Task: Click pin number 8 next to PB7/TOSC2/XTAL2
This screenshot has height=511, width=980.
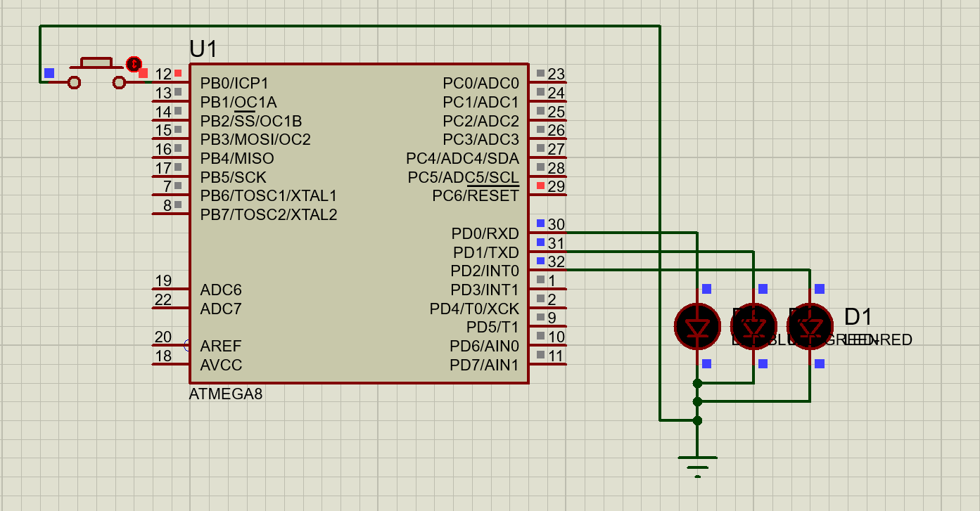Action: (167, 205)
